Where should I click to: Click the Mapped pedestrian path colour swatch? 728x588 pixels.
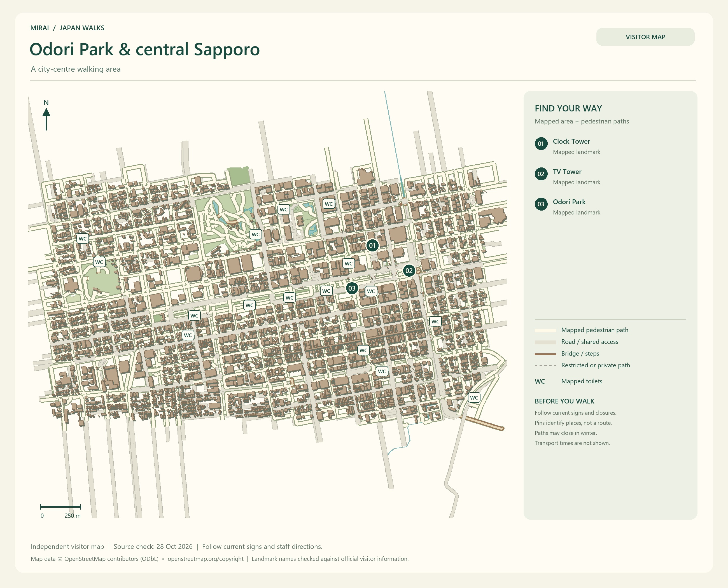[545, 330]
